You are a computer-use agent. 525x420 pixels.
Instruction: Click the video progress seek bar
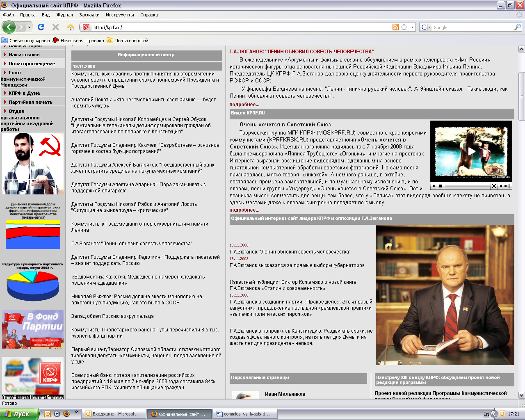click(x=468, y=186)
